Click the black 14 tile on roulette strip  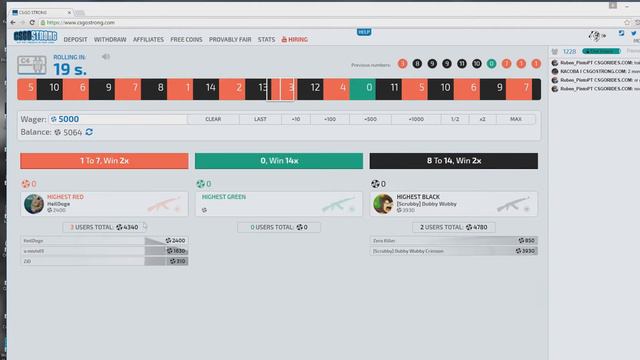(206, 89)
